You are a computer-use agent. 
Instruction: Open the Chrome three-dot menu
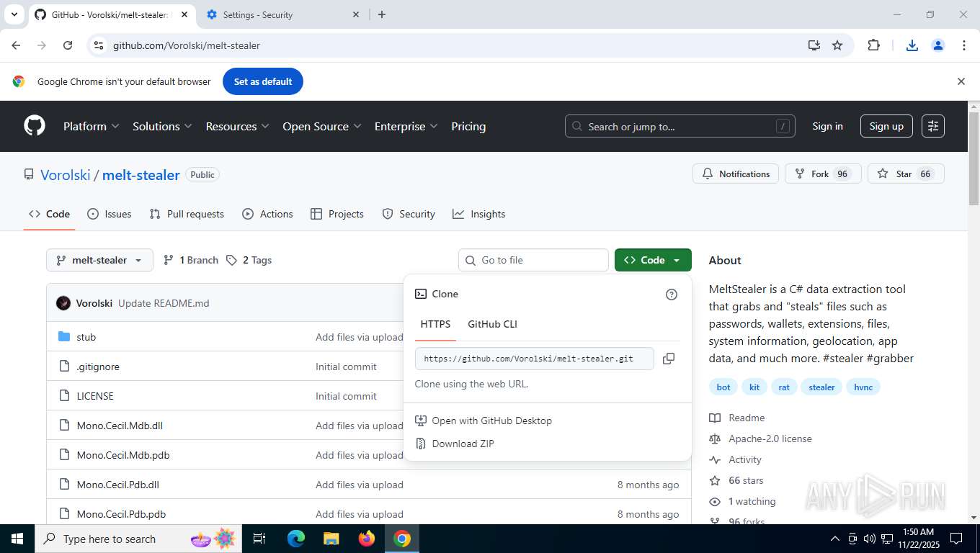[x=964, y=45]
